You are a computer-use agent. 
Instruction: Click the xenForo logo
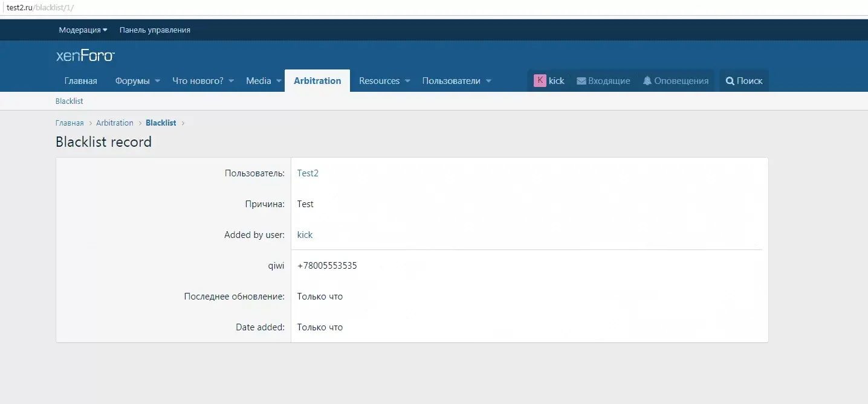click(x=85, y=56)
